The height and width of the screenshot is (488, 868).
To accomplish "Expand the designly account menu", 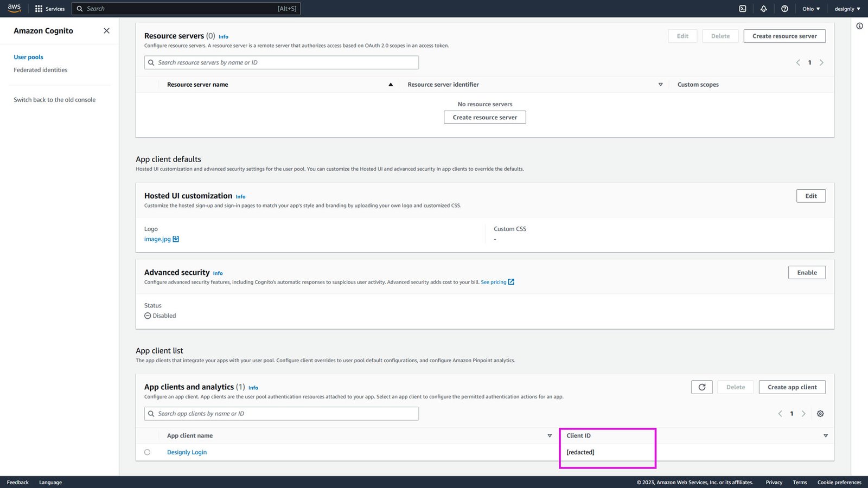I will [x=847, y=9].
